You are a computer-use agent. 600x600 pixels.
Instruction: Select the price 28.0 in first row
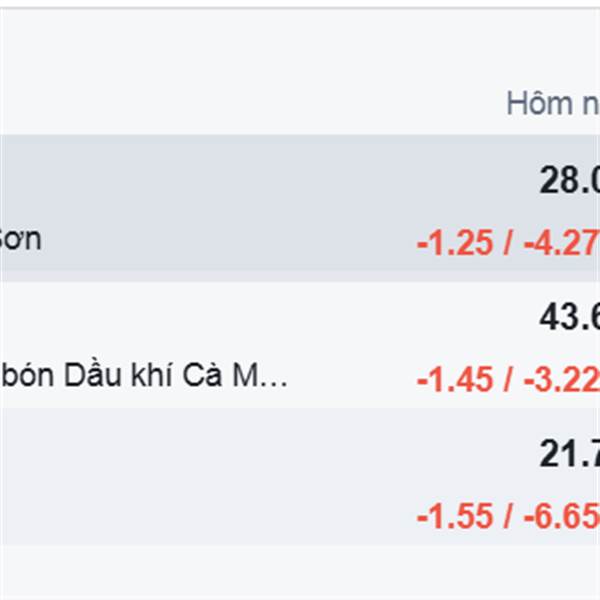569,181
